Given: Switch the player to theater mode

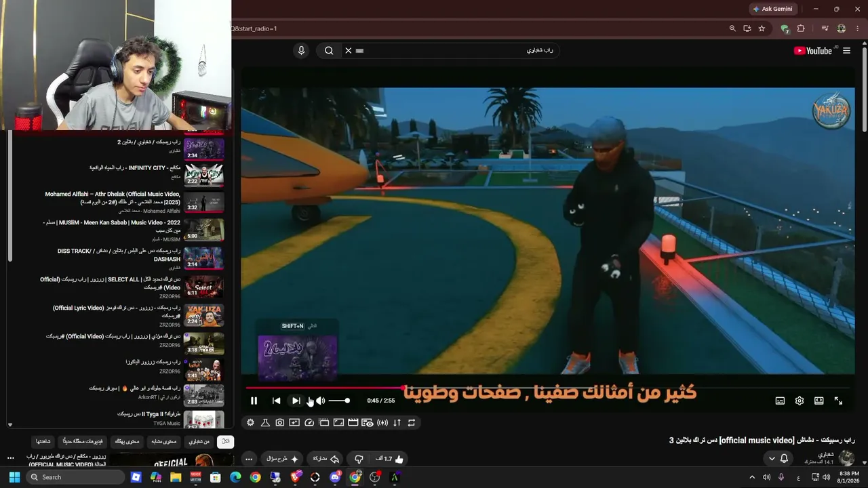Looking at the screenshot, I should pos(819,401).
